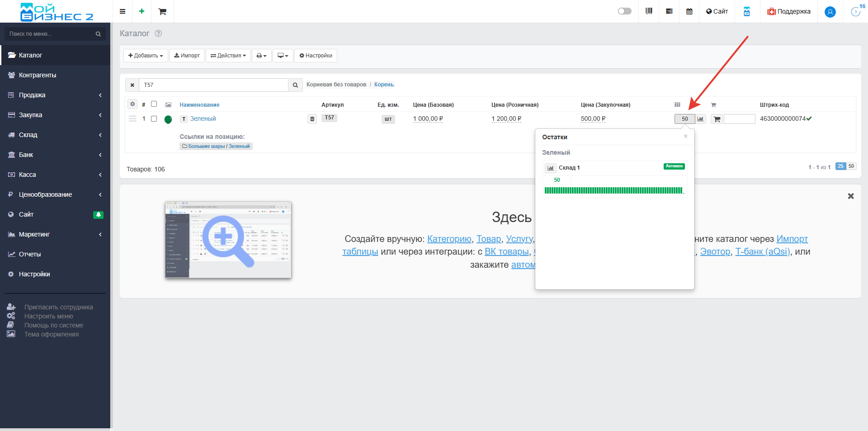Toggle the switch in the top bar
The width and height of the screenshot is (868, 431).
(x=624, y=11)
